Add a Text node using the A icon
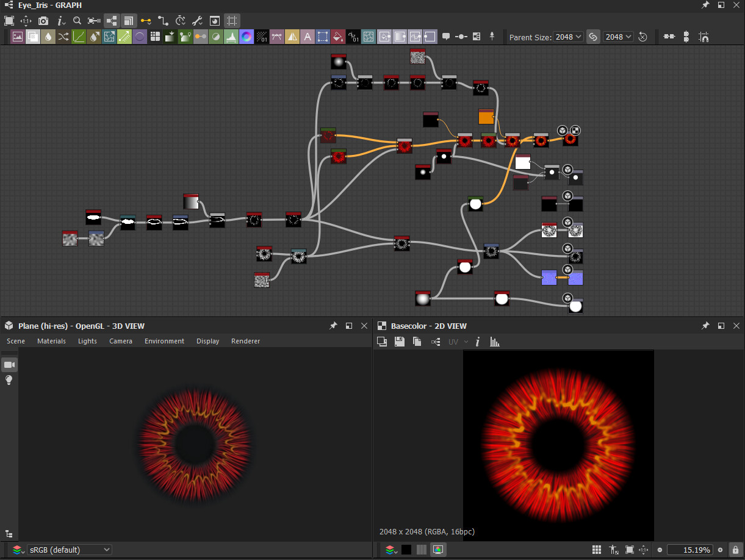Viewport: 745px width, 560px height. click(x=308, y=37)
